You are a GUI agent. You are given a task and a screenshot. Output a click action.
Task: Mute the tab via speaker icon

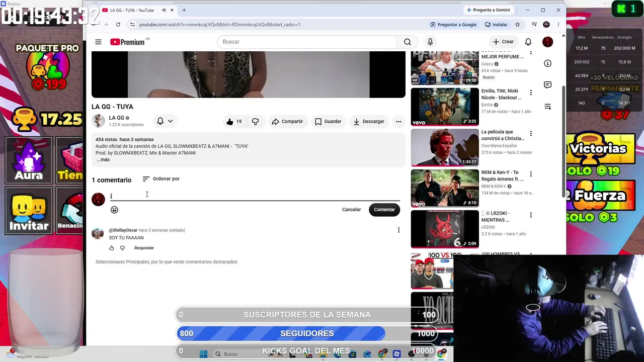click(164, 10)
